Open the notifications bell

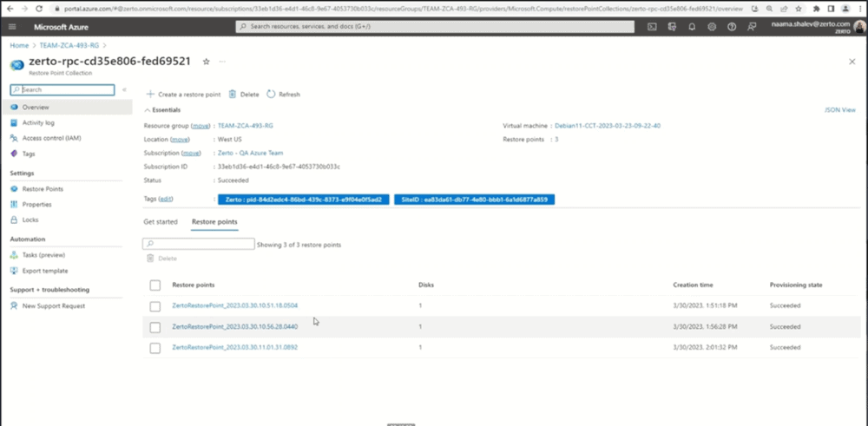click(x=692, y=27)
